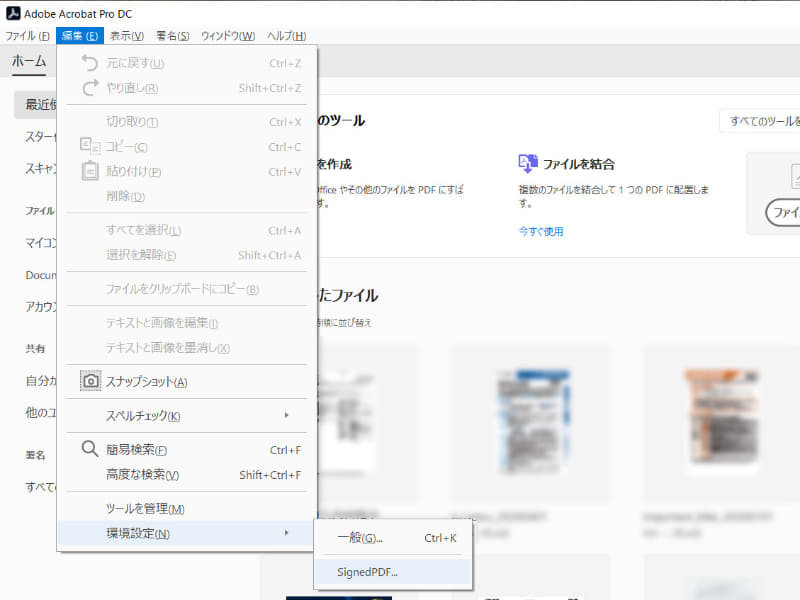Image resolution: width=800 pixels, height=600 pixels.
Task: Click ファイルをクリップボードにコピー(B) entry
Action: click(x=186, y=289)
